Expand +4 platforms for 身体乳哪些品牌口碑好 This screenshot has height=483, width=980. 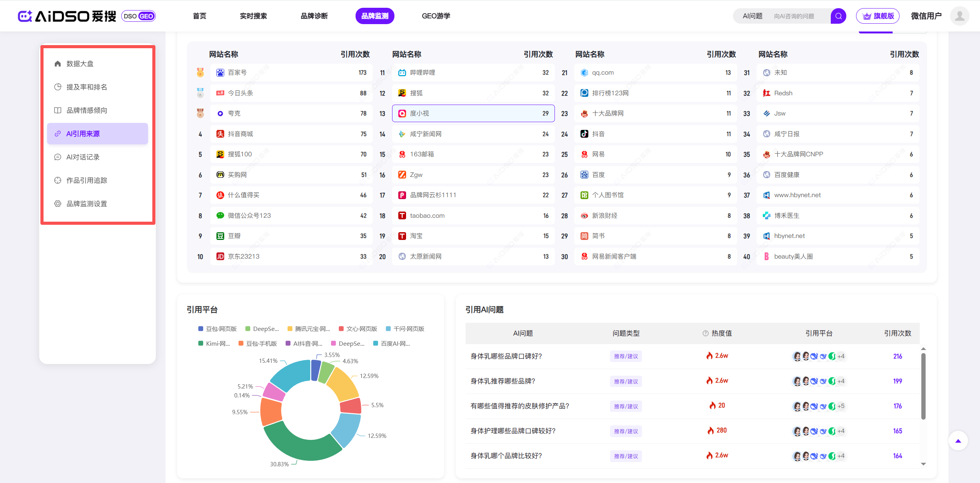[x=841, y=356]
